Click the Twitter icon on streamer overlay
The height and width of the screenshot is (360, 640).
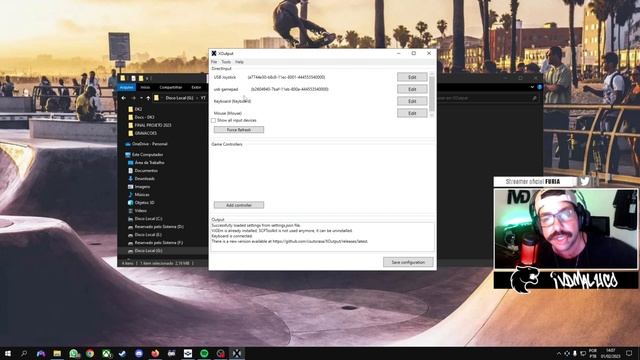click(584, 182)
